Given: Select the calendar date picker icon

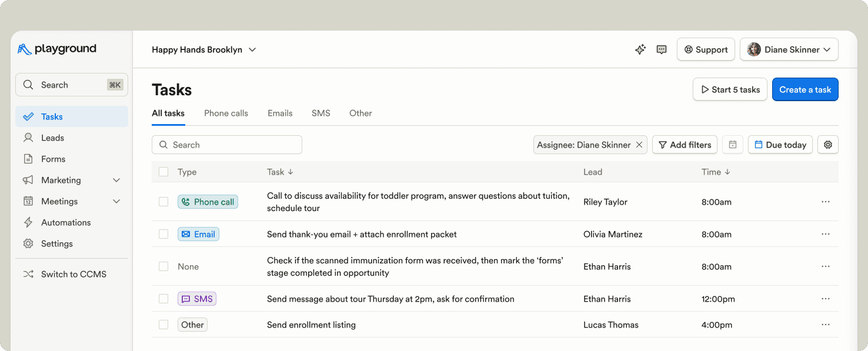Looking at the screenshot, I should click(x=732, y=144).
